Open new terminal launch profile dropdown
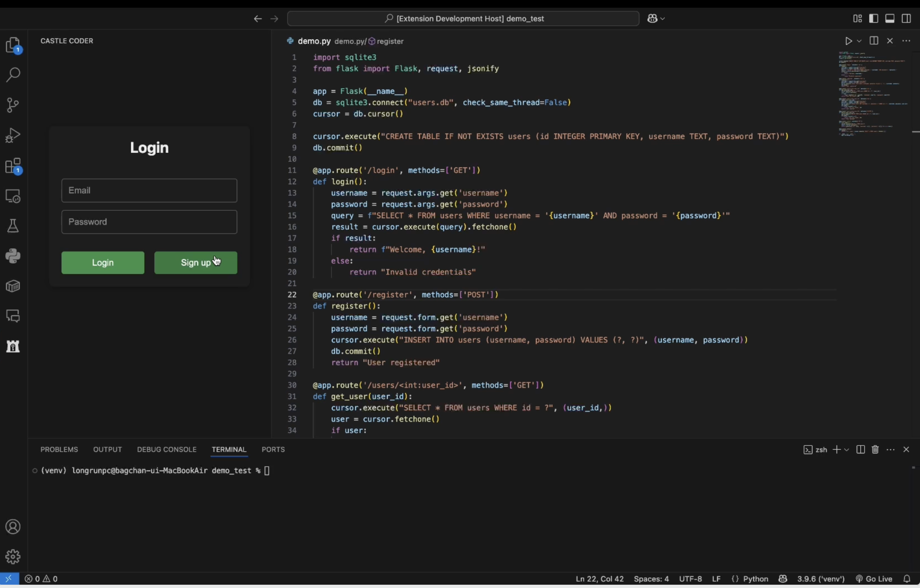Screen dimensions: 920x588 coord(847,450)
